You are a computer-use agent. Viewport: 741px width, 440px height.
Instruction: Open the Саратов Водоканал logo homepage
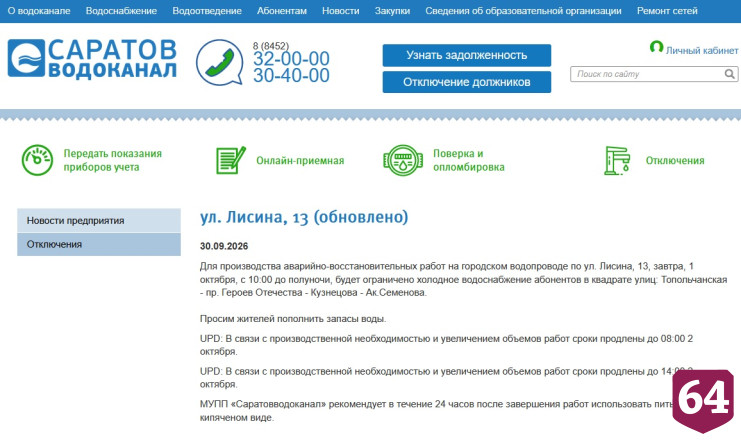pos(92,58)
